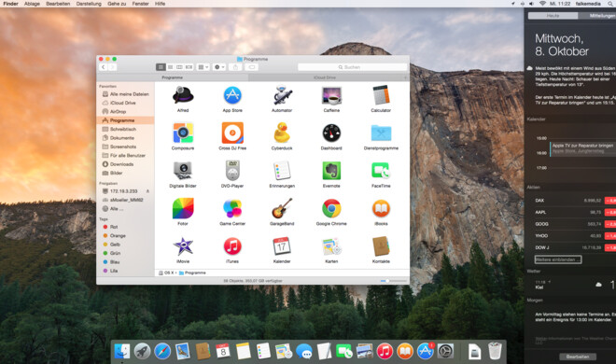Select the Kalender icon in Programme
Screen dimensions: 616x364
[x=282, y=246]
